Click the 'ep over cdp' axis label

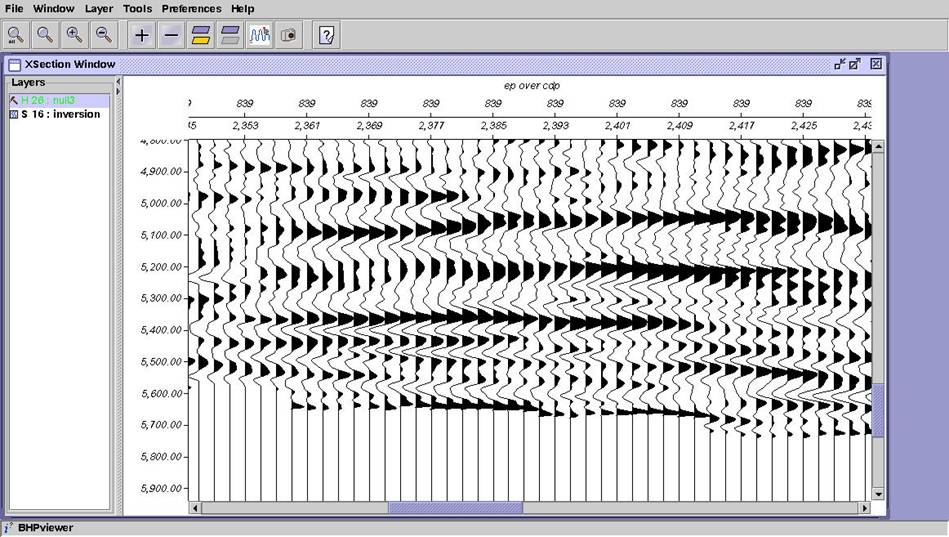(x=531, y=86)
